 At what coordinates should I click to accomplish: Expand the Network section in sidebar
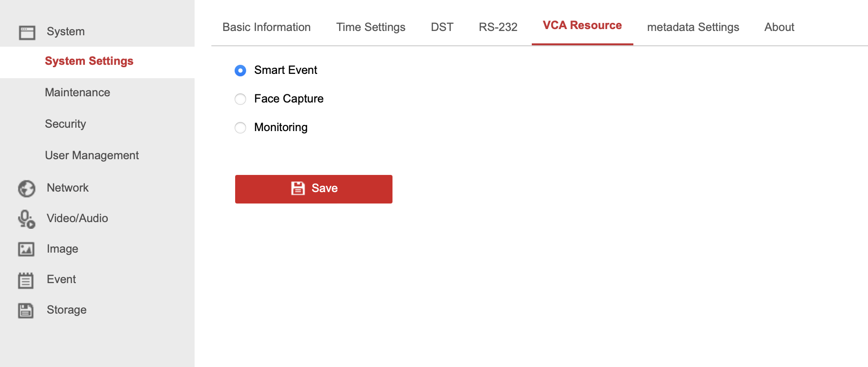tap(68, 188)
